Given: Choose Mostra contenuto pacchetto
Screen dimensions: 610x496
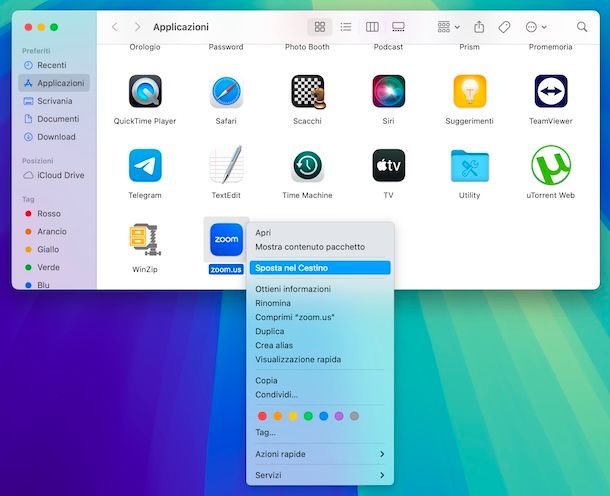Looking at the screenshot, I should click(x=320, y=247).
